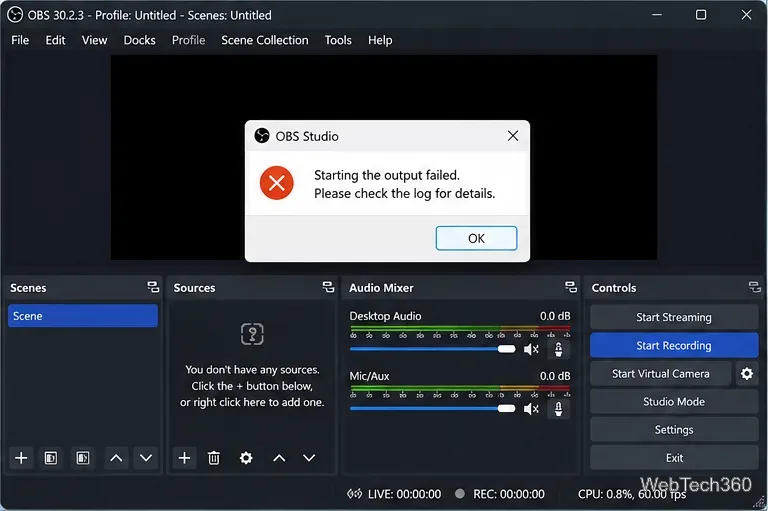The image size is (768, 511).
Task: Click the OBS logo in main title bar
Action: point(15,15)
